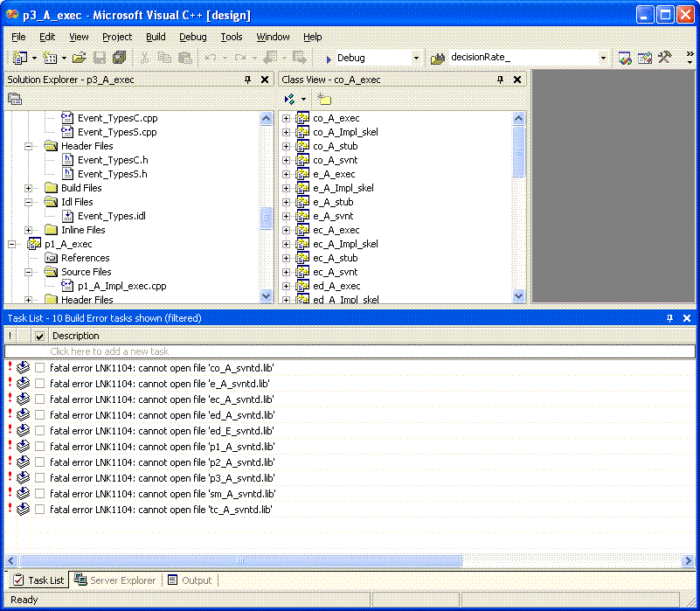Expand the co_A_exec class node
Screen dimensions: 700x611
point(286,118)
